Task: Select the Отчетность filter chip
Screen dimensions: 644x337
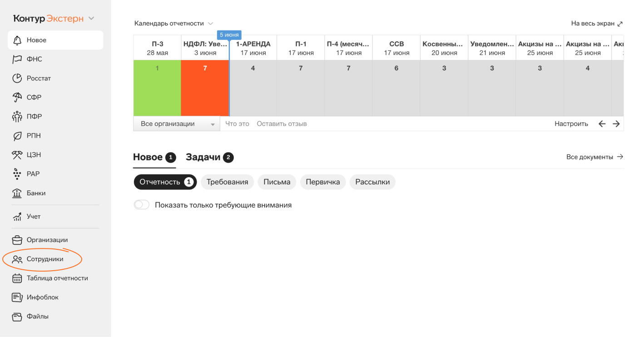Action: pos(165,182)
